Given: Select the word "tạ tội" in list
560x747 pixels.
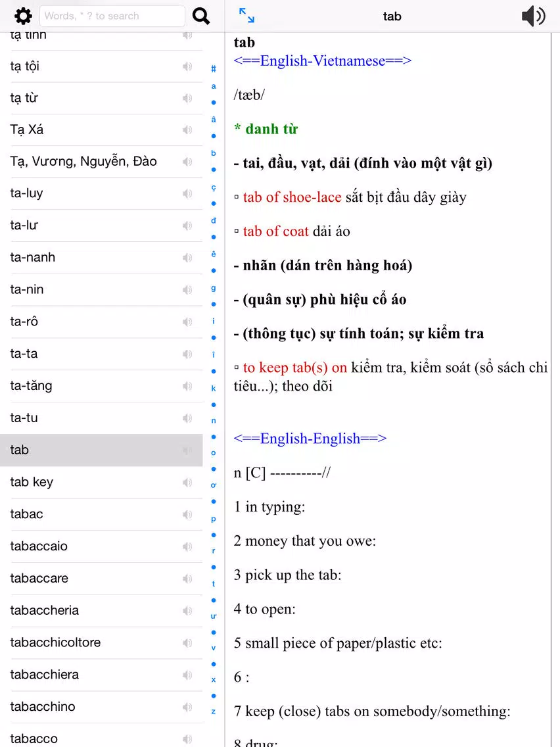Looking at the screenshot, I should pyautogui.click(x=101, y=66).
